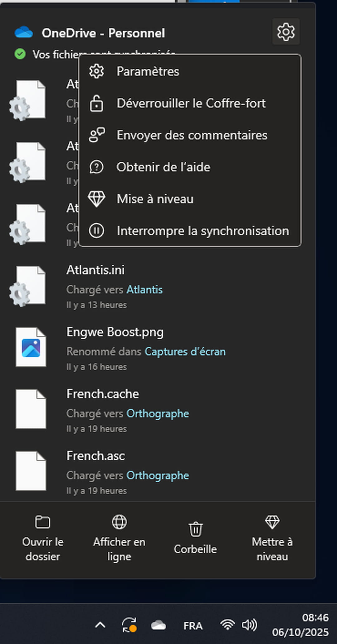Select Déverrouiller le Coffre-fort
The image size is (337, 644).
click(191, 103)
